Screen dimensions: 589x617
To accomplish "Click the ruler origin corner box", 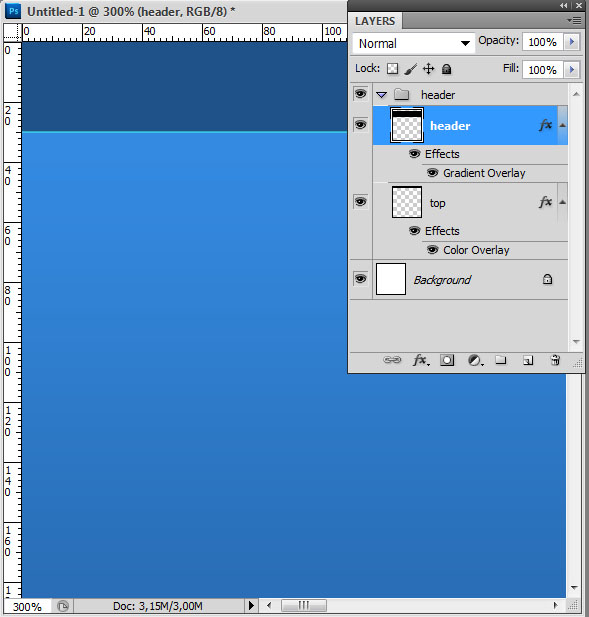I will pos(12,32).
